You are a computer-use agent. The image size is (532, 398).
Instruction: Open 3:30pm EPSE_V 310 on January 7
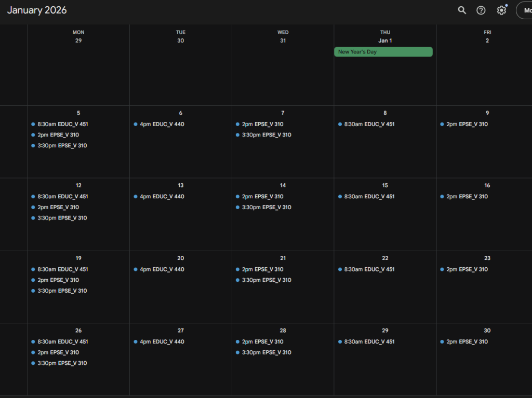(266, 135)
